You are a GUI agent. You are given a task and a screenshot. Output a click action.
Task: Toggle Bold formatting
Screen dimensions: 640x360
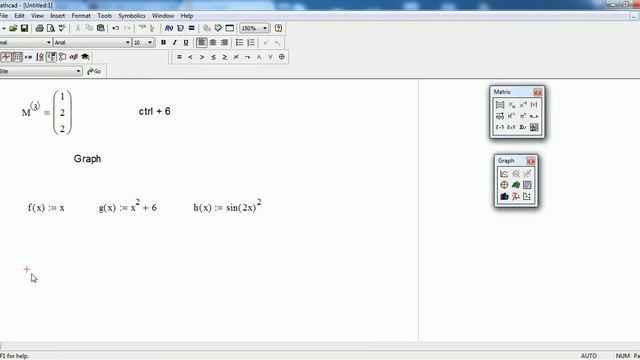(163, 42)
